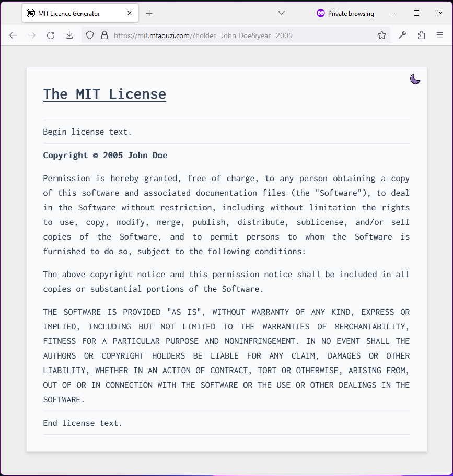Viewport: 453px width, 476px height.
Task: Minimize the browser window
Action: click(392, 13)
